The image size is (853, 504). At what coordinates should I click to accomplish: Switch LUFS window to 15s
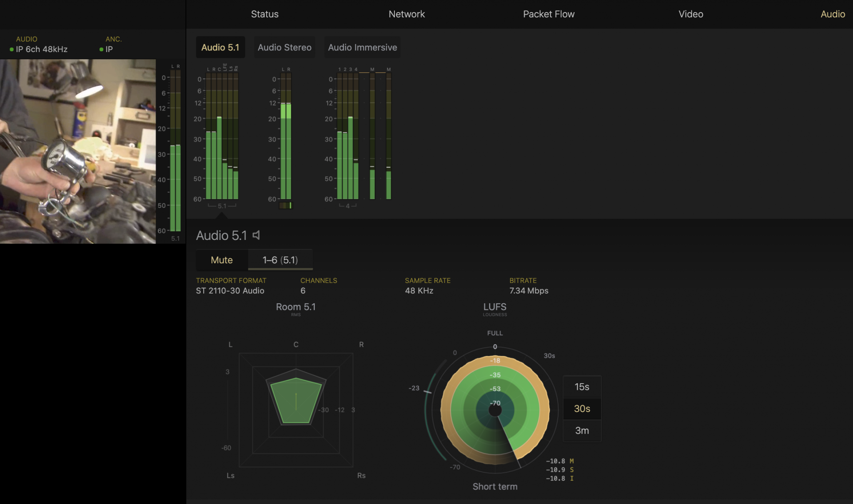pyautogui.click(x=581, y=386)
